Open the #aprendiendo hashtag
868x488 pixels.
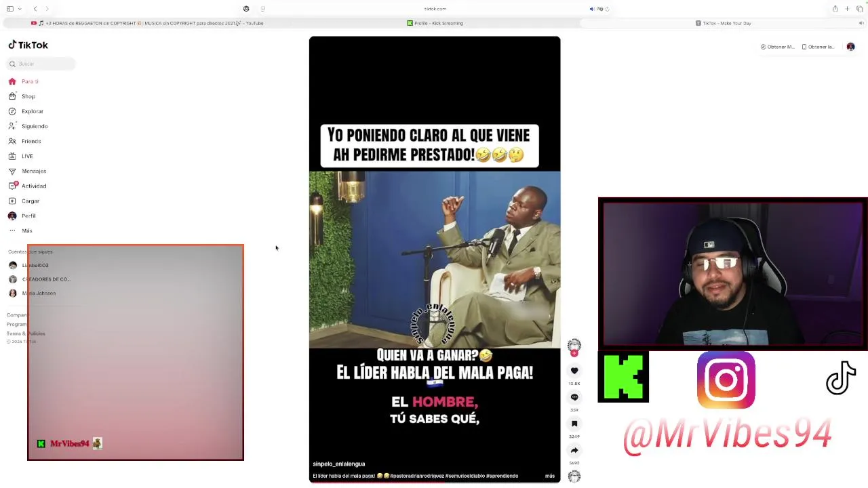point(502,476)
